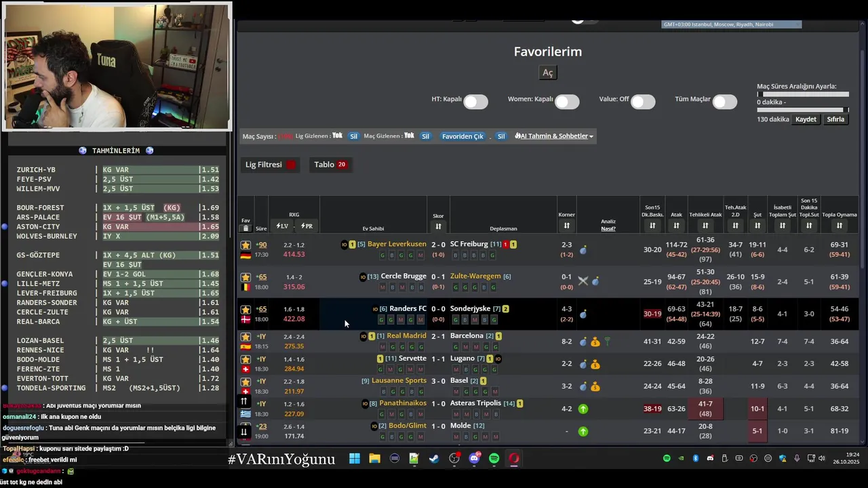Click the scroll-up double arrow button

pos(243,401)
